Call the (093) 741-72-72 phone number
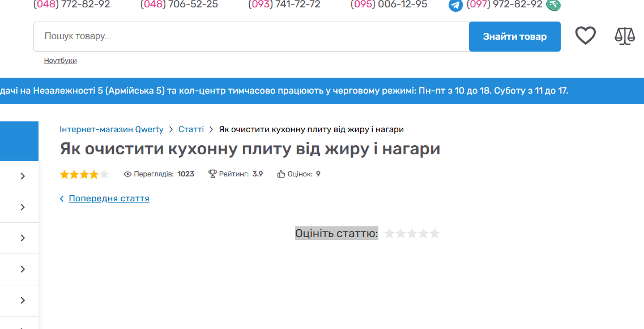644x329 pixels. (284, 5)
